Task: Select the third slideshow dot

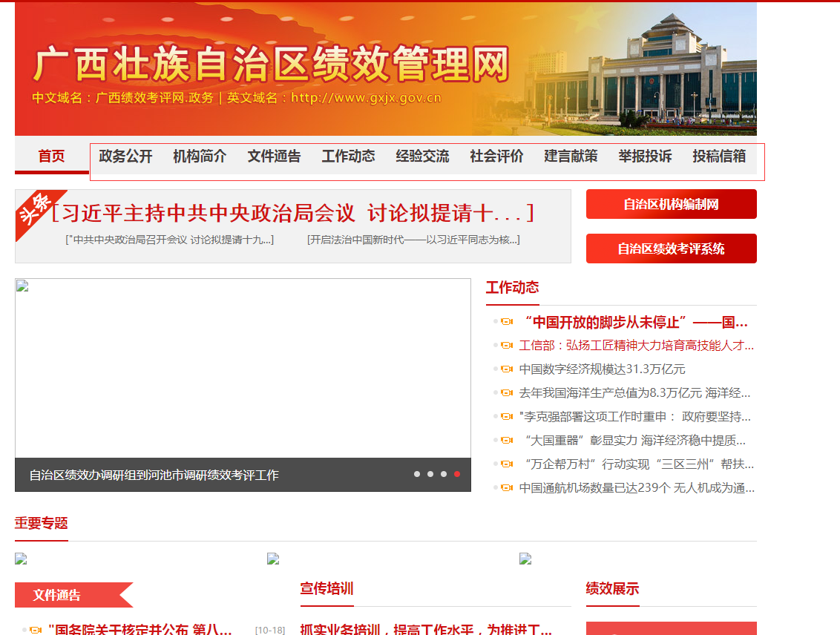Action: (x=444, y=474)
